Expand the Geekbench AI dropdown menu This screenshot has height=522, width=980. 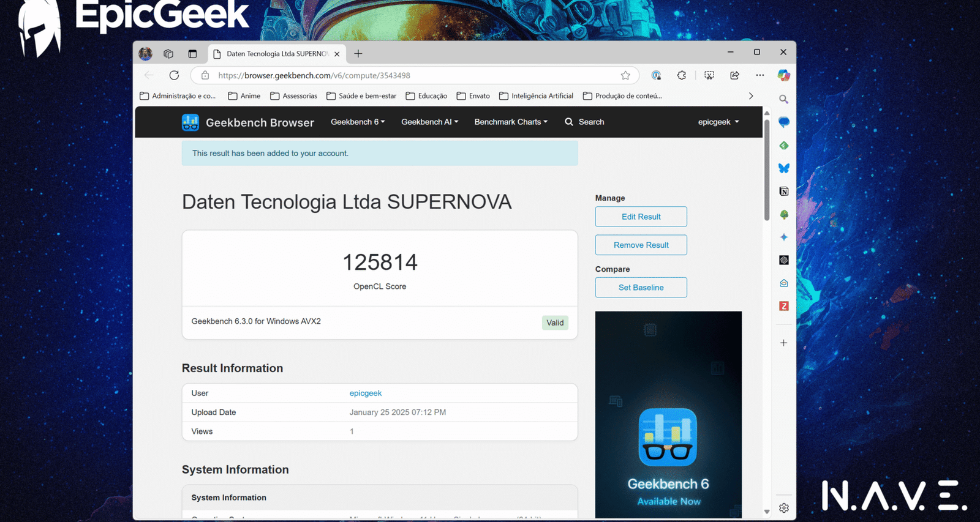[x=429, y=122]
